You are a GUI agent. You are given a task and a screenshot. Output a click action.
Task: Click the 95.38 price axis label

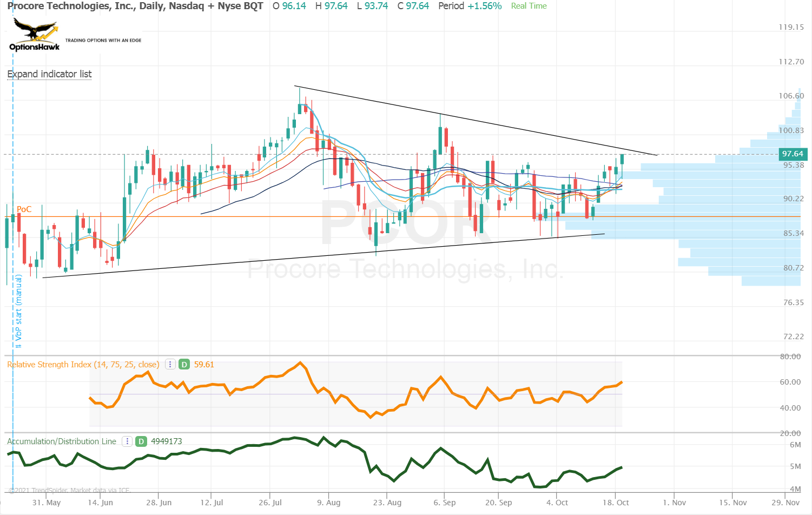click(794, 165)
